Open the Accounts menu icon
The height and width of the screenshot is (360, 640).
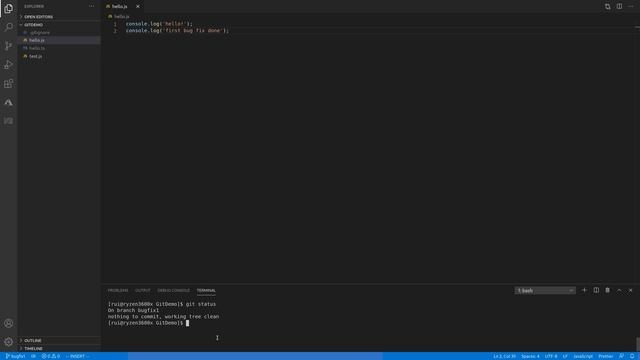coord(8,323)
